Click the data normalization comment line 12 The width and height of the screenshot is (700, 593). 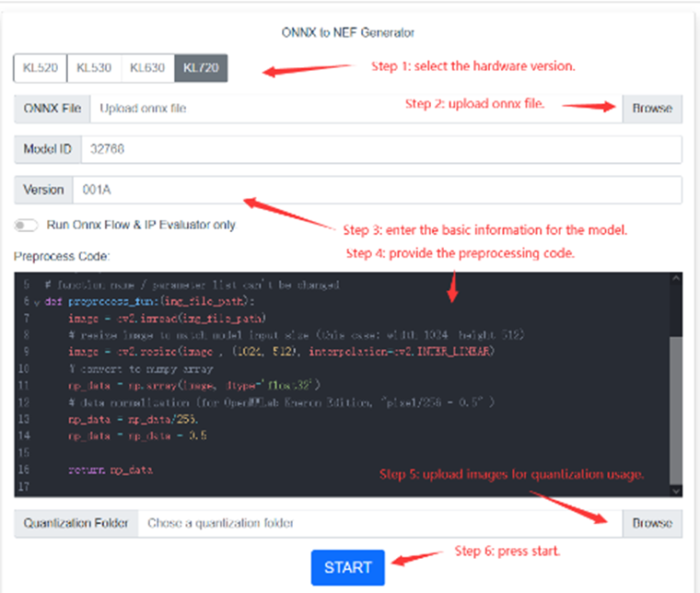[x=281, y=402]
